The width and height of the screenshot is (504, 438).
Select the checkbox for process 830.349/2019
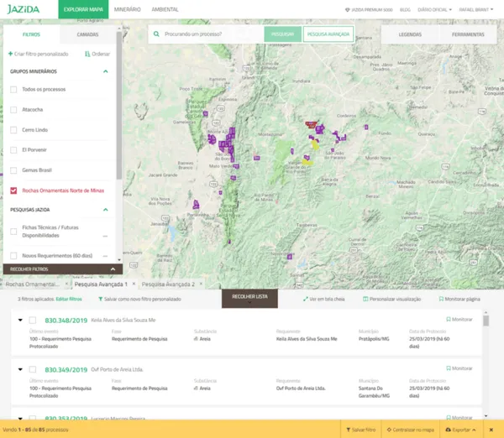pyautogui.click(x=33, y=369)
